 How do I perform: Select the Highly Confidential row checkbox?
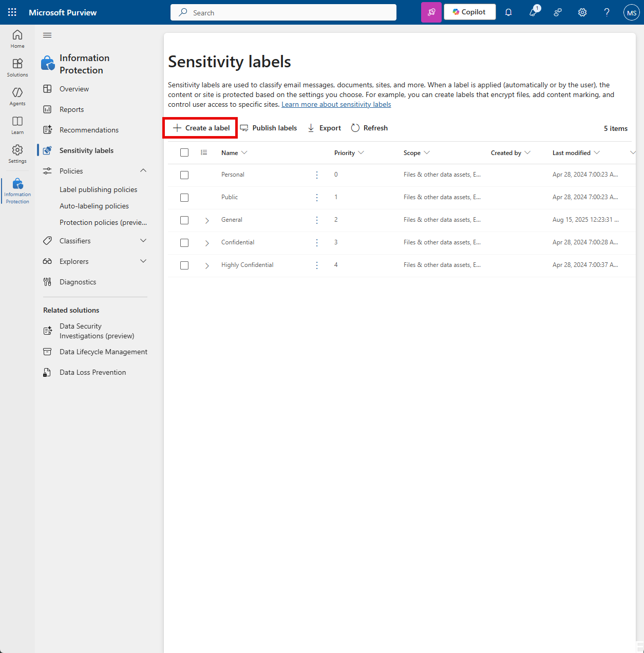click(184, 265)
